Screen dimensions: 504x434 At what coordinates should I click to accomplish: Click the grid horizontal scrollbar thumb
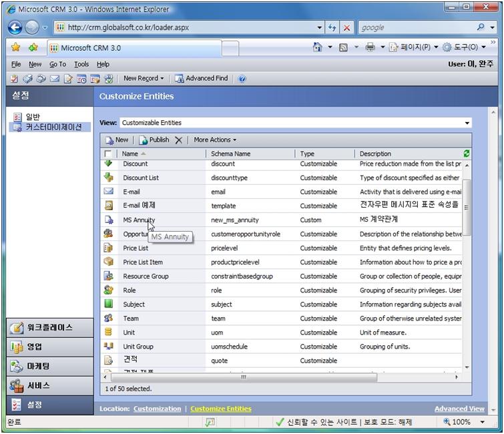(244, 377)
